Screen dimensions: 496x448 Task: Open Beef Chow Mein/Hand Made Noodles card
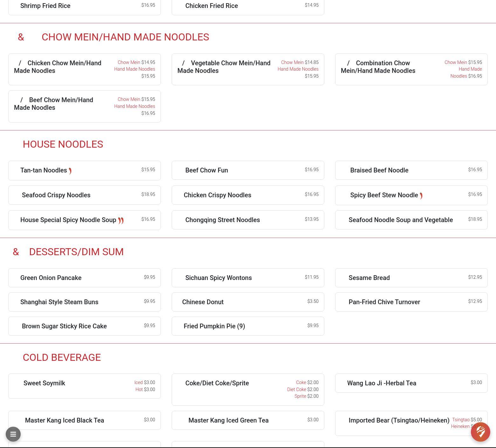click(85, 107)
